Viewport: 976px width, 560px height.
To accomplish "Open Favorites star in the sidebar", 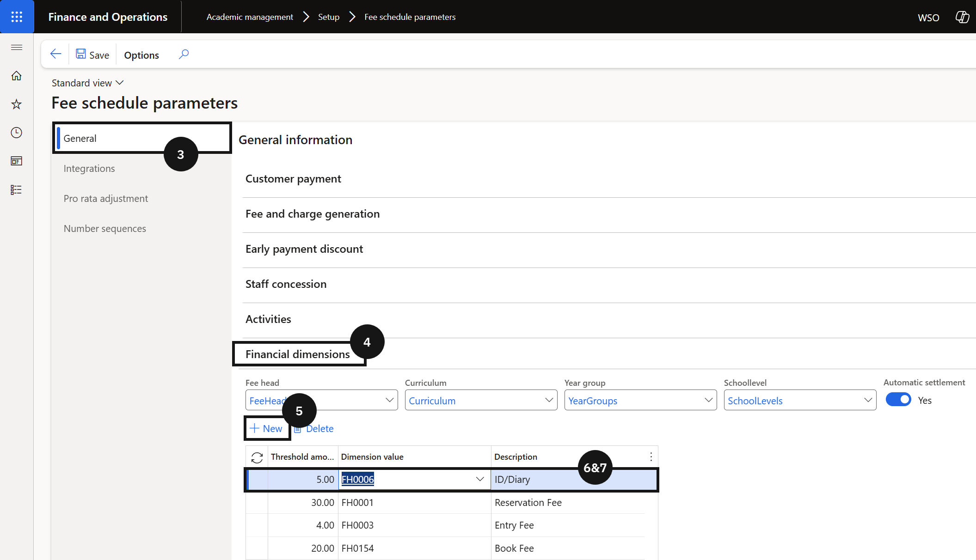I will pyautogui.click(x=17, y=104).
